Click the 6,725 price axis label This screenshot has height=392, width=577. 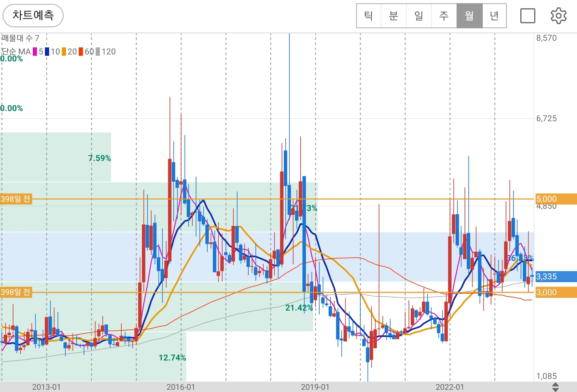pyautogui.click(x=546, y=119)
